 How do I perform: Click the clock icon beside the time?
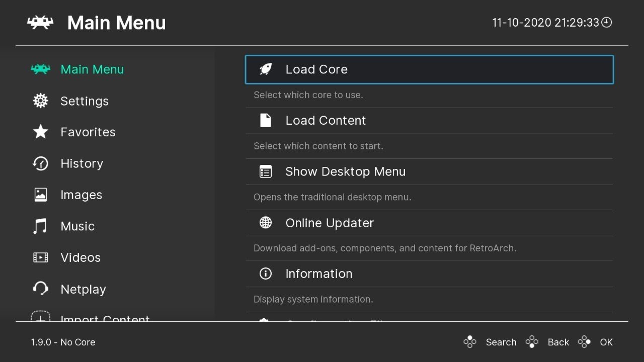[607, 23]
